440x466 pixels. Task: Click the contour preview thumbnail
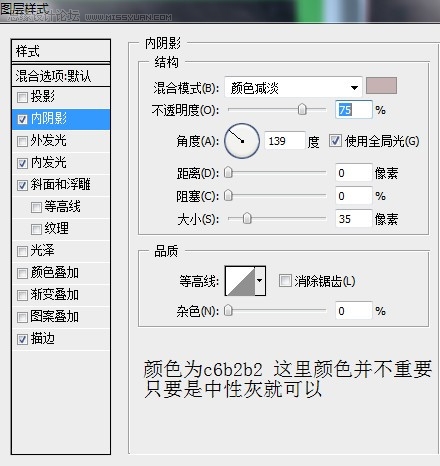pyautogui.click(x=240, y=281)
